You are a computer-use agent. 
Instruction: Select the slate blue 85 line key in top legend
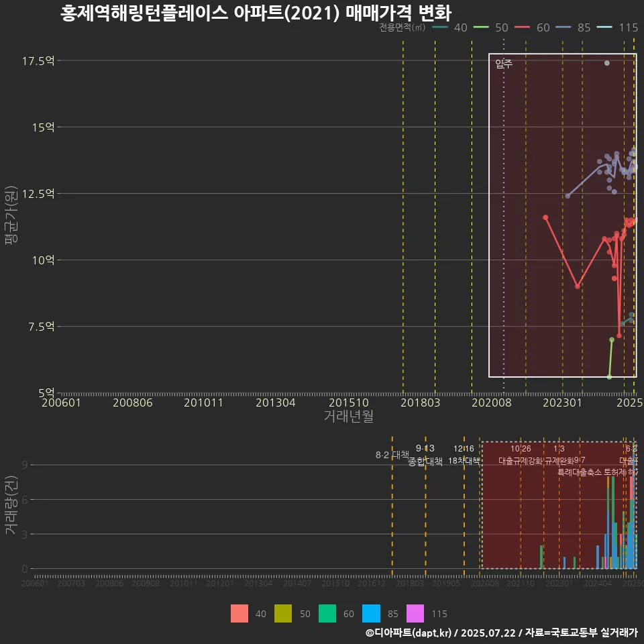point(563,28)
